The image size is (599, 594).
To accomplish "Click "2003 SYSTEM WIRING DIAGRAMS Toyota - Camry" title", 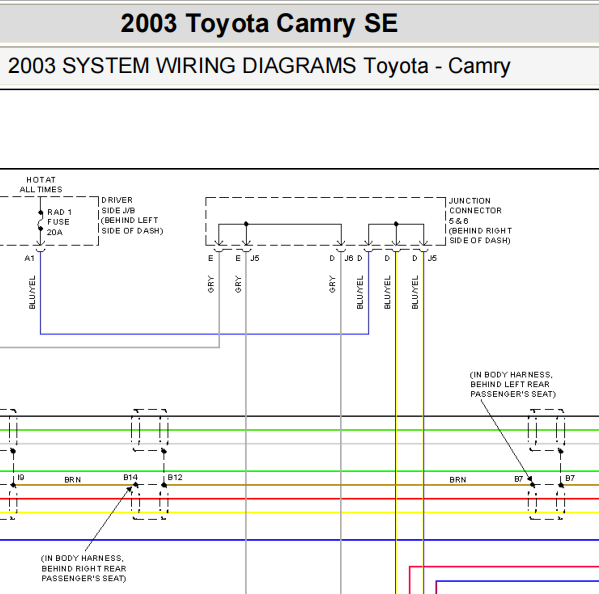I will 259,66.
